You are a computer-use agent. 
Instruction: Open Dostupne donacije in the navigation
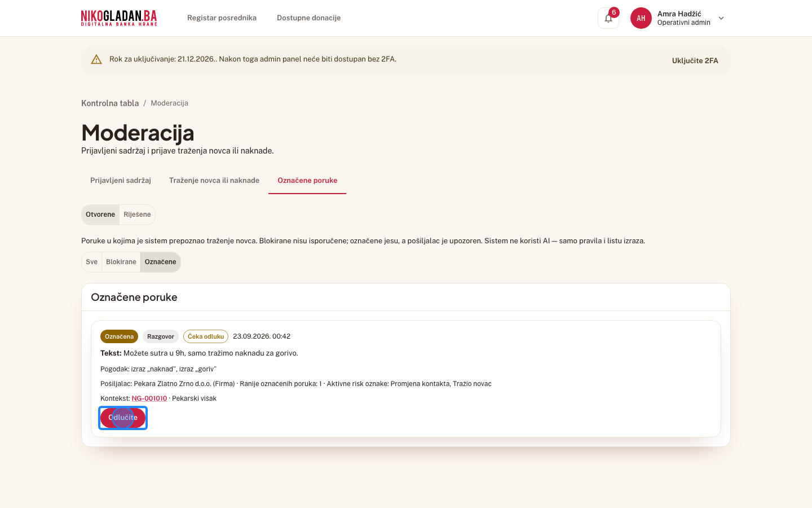point(308,18)
